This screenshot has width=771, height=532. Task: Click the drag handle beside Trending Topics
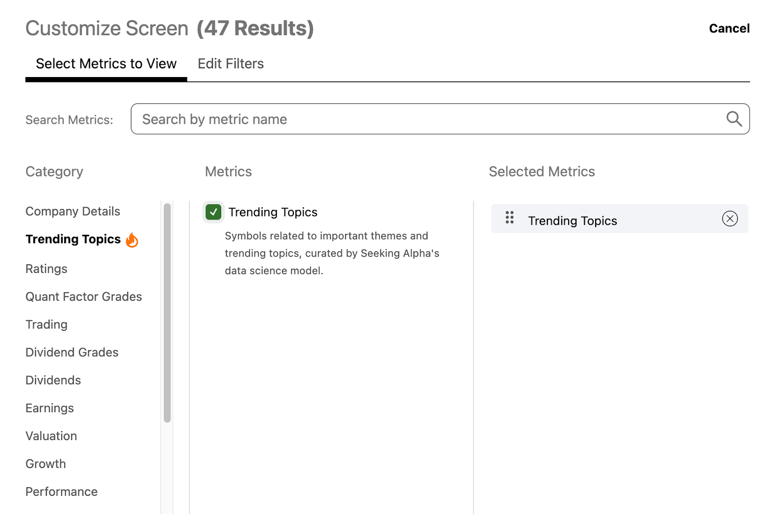coord(509,218)
